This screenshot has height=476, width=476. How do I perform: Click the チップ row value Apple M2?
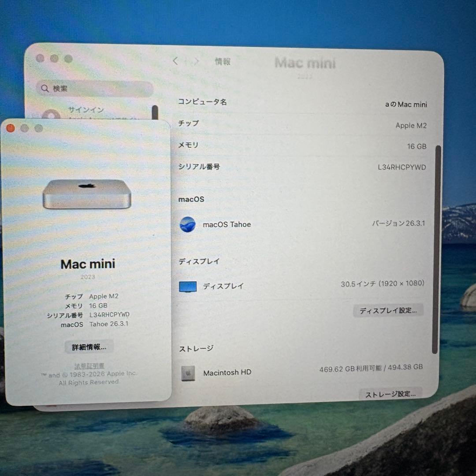click(x=411, y=125)
